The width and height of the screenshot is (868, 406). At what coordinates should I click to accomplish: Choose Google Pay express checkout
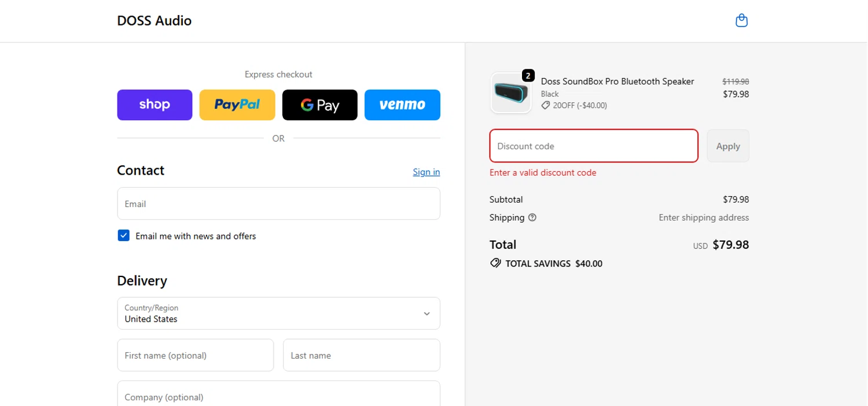pyautogui.click(x=320, y=105)
